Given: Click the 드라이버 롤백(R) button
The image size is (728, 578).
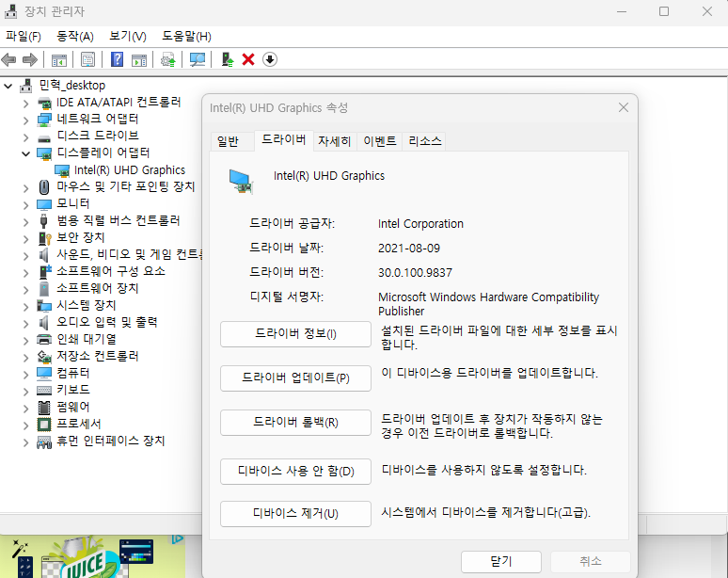Looking at the screenshot, I should (x=295, y=423).
